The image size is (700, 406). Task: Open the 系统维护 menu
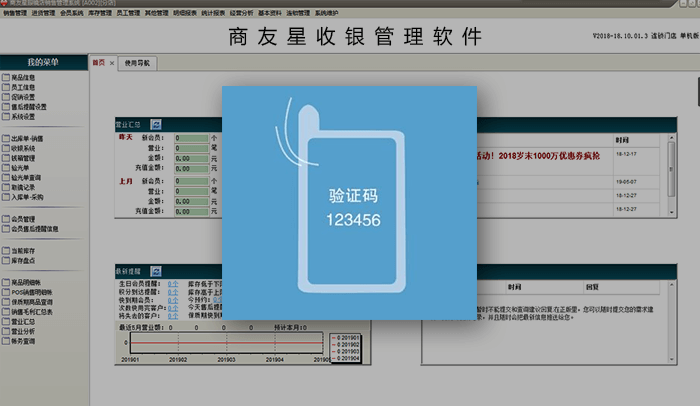pyautogui.click(x=327, y=13)
